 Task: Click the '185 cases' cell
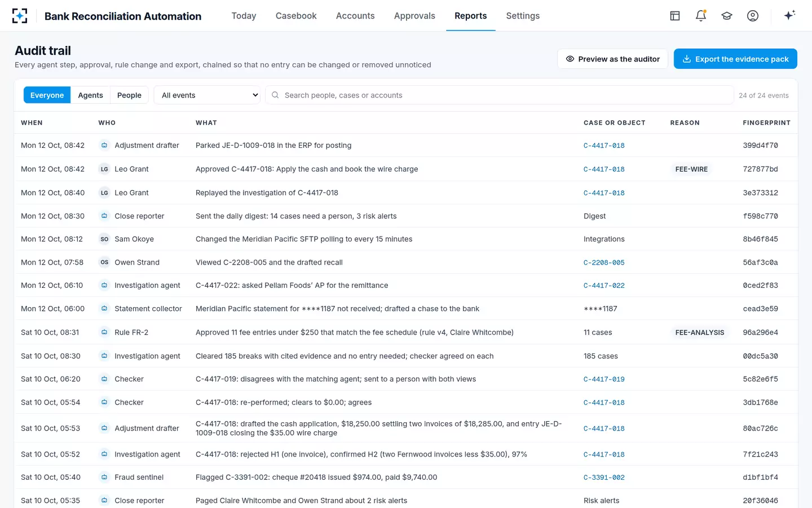[x=601, y=356]
